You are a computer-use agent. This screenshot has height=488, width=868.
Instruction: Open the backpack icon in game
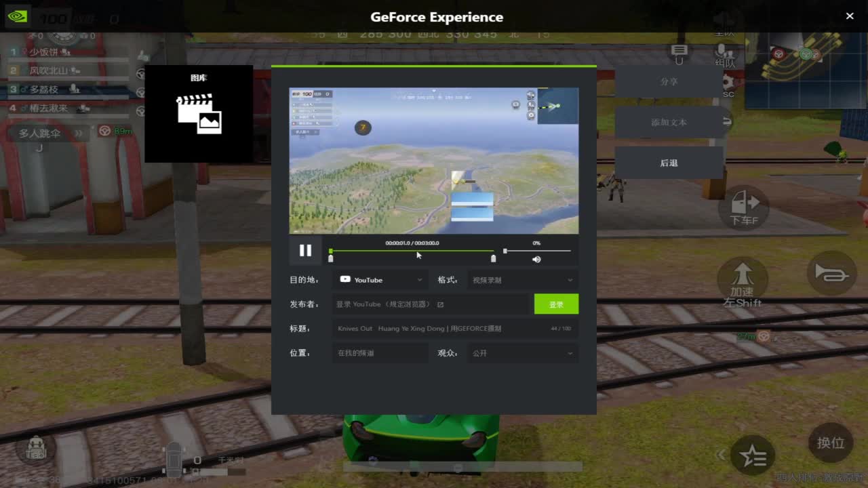pyautogui.click(x=35, y=449)
